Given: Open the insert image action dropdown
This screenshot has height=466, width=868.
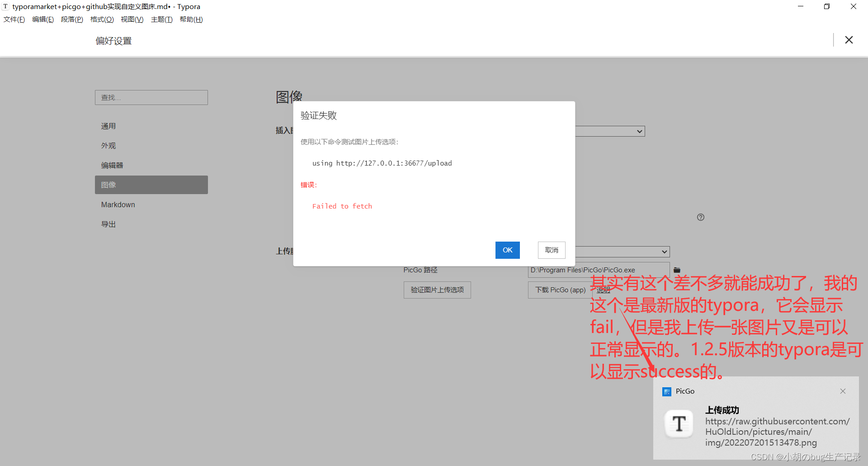Looking at the screenshot, I should (639, 131).
